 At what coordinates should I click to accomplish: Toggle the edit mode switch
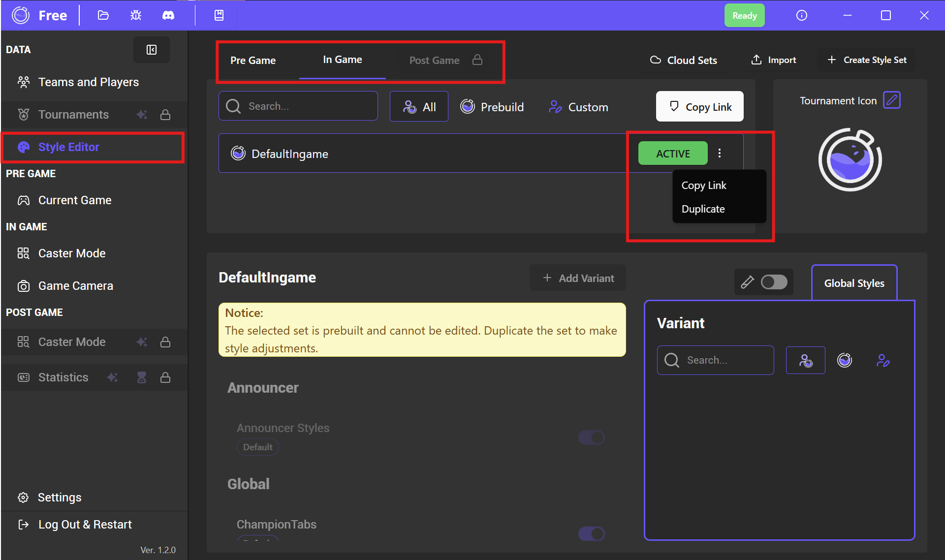[x=774, y=282]
